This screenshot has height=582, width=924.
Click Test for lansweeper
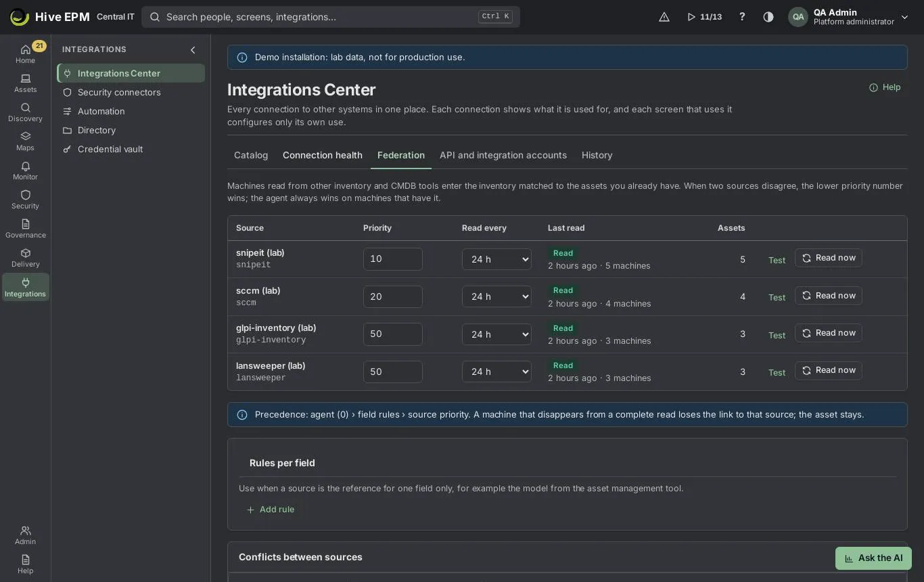click(777, 372)
